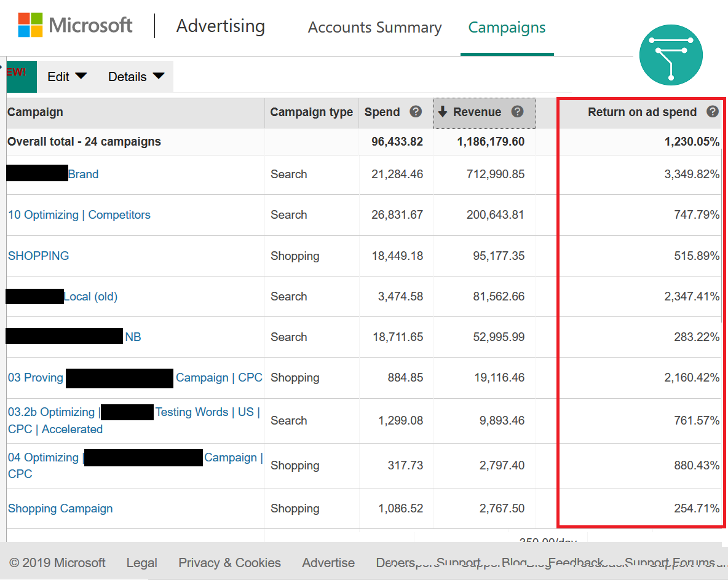Viewport: 728px width, 580px height.
Task: Click the overall total spend 96,433.82
Action: tap(397, 141)
